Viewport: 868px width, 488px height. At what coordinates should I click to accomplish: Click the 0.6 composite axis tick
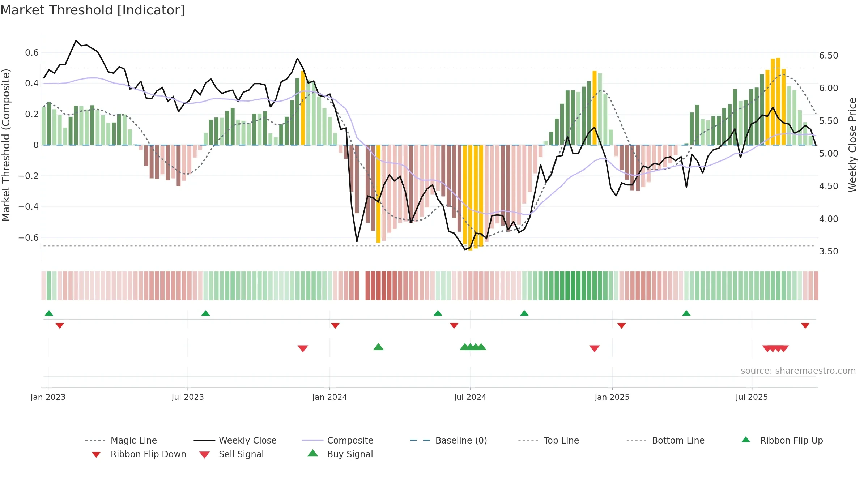[x=32, y=52]
